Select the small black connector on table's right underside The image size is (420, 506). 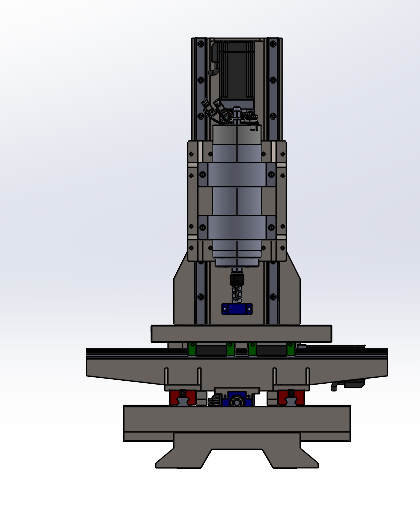click(x=347, y=385)
